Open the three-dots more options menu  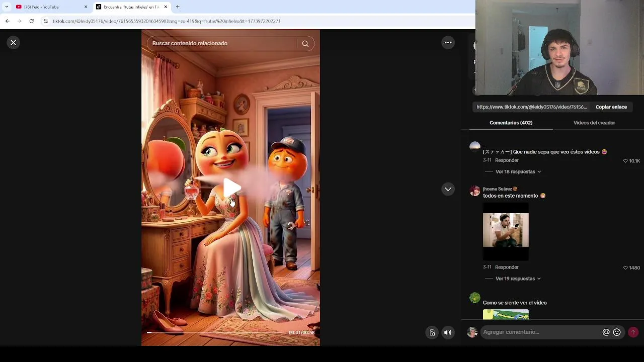(x=448, y=43)
